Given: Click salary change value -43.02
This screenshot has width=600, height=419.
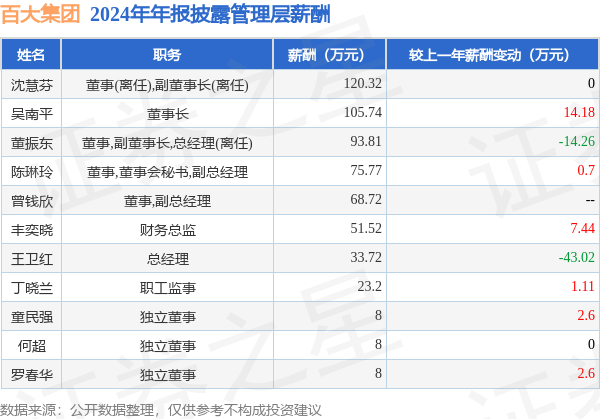Looking at the screenshot, I should click(x=577, y=257).
